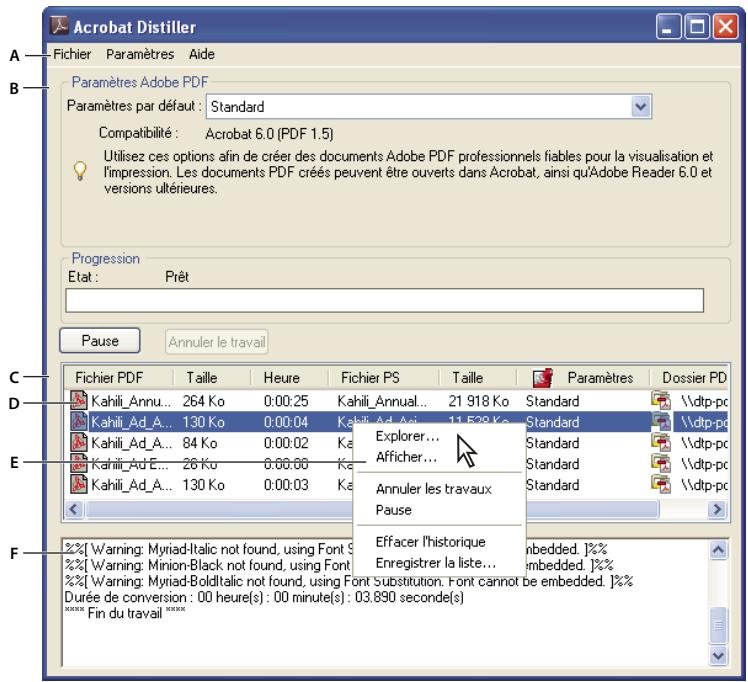This screenshot has height=682, width=748.
Task: Click the Kahili_Annual... PS file cell
Action: click(x=382, y=401)
